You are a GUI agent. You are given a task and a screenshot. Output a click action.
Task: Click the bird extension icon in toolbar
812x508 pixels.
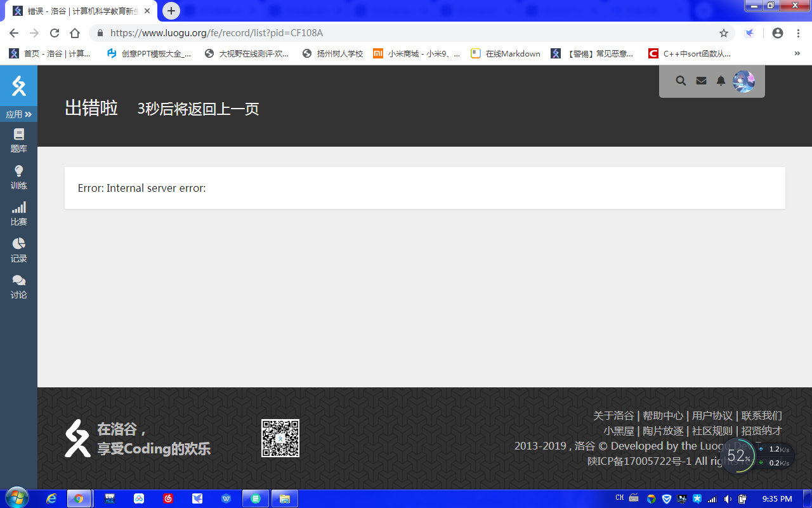[x=750, y=33]
